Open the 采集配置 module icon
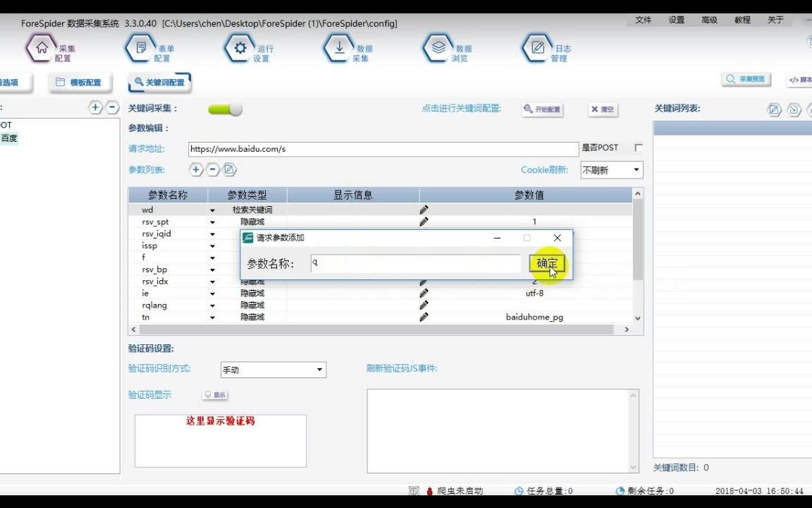The width and height of the screenshot is (812, 508). [x=44, y=49]
